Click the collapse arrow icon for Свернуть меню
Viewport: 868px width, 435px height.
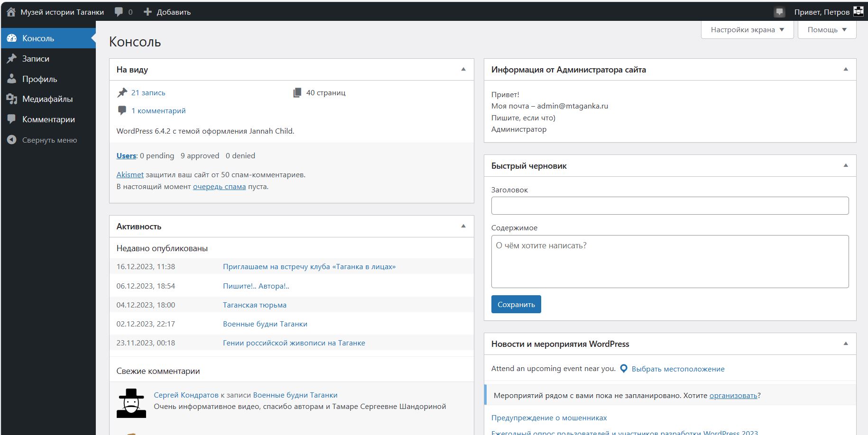(x=12, y=140)
